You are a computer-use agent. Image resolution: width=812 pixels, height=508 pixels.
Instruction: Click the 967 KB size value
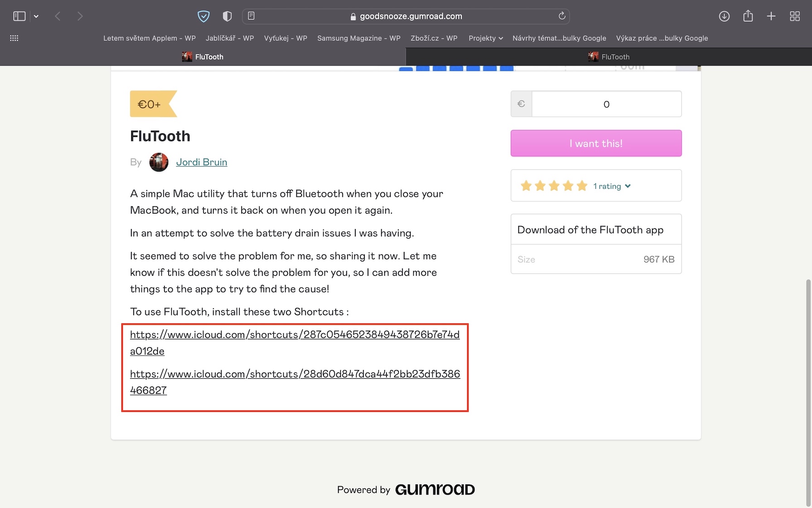[x=659, y=259]
